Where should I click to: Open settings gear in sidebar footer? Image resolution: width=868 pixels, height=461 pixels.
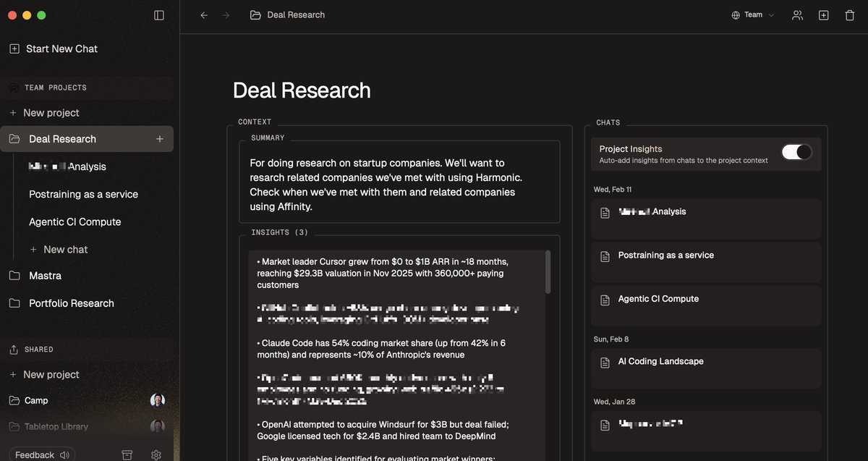tap(156, 454)
